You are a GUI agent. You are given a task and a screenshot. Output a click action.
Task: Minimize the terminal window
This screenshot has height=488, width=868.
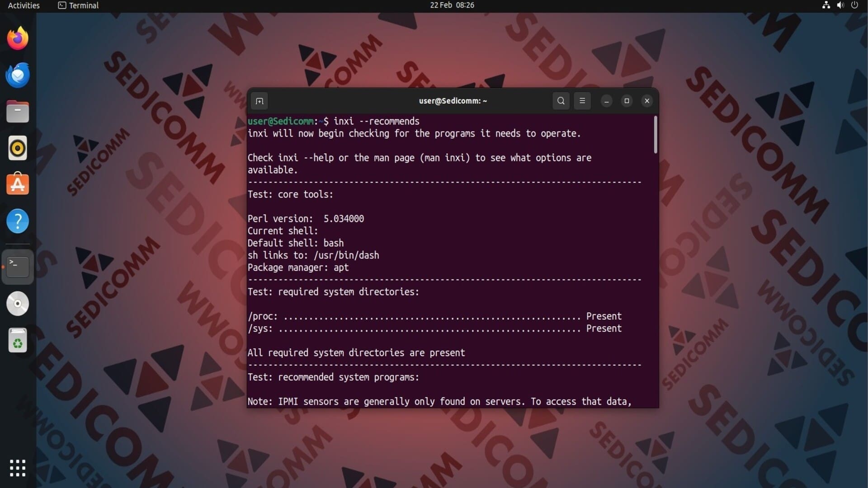(607, 101)
